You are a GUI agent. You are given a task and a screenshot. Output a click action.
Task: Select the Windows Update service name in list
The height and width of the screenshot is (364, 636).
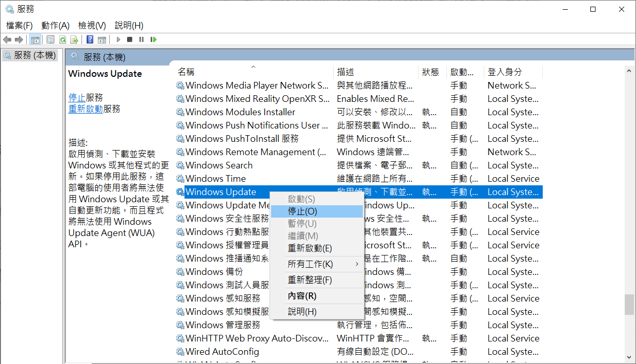tap(221, 192)
